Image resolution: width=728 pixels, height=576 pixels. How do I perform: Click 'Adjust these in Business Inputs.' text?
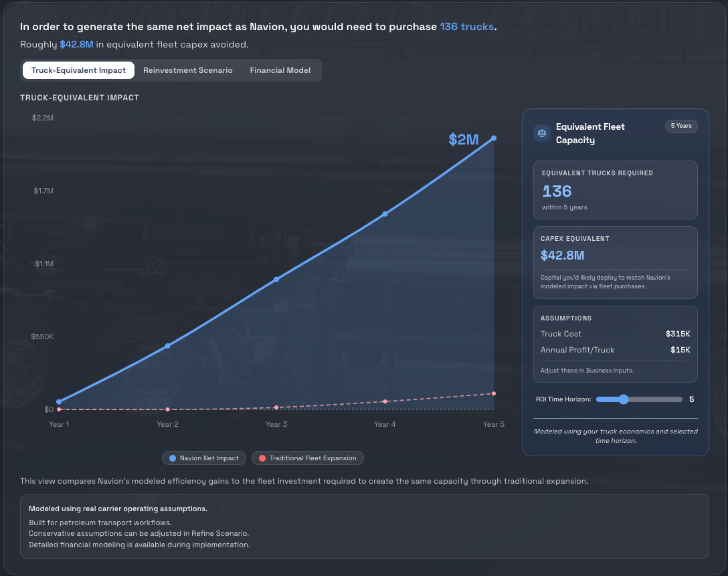tap(587, 371)
